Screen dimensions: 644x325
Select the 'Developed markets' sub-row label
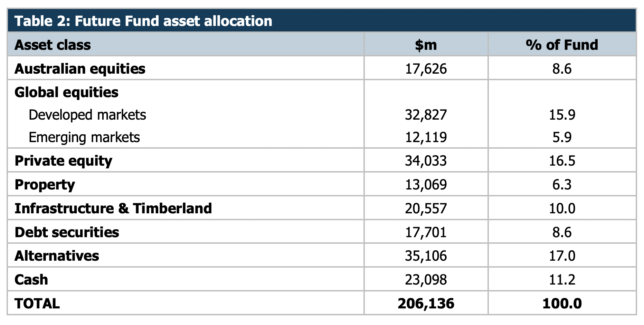point(87,115)
